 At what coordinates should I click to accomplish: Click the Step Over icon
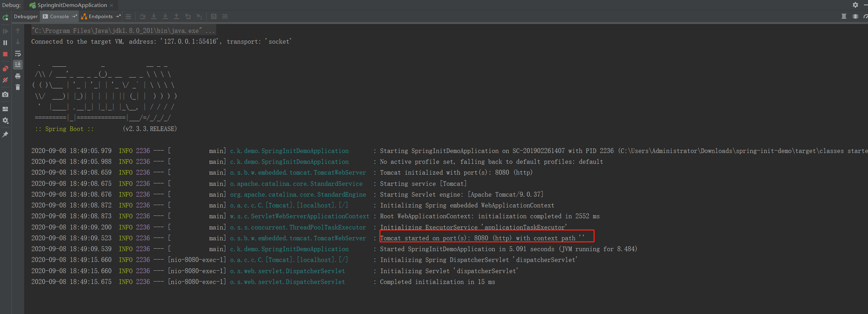pos(143,16)
